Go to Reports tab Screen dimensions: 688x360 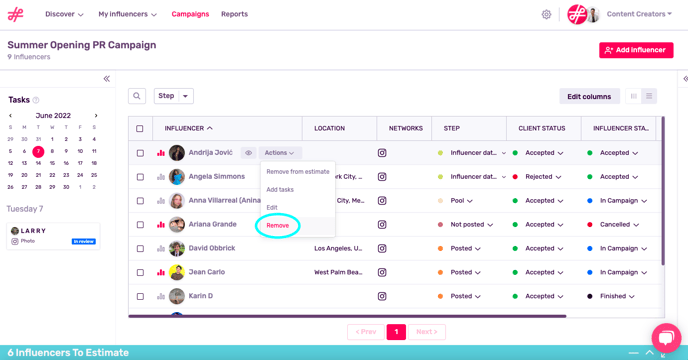pyautogui.click(x=234, y=14)
